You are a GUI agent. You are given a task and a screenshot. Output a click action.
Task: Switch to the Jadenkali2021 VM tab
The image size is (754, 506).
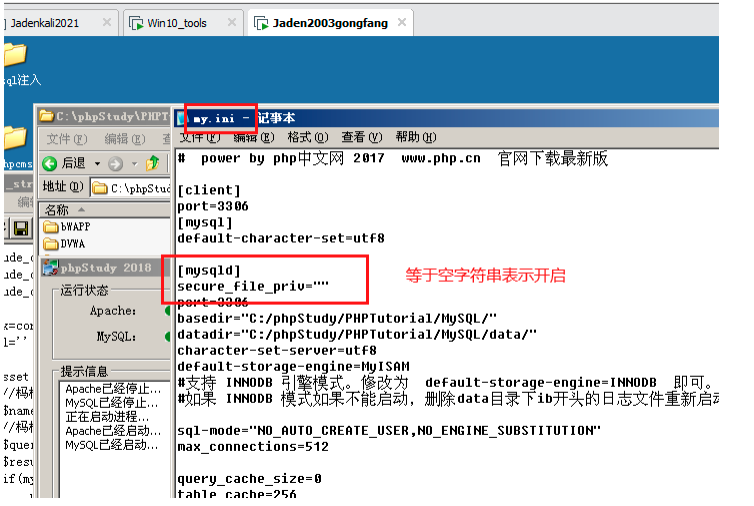[x=47, y=22]
